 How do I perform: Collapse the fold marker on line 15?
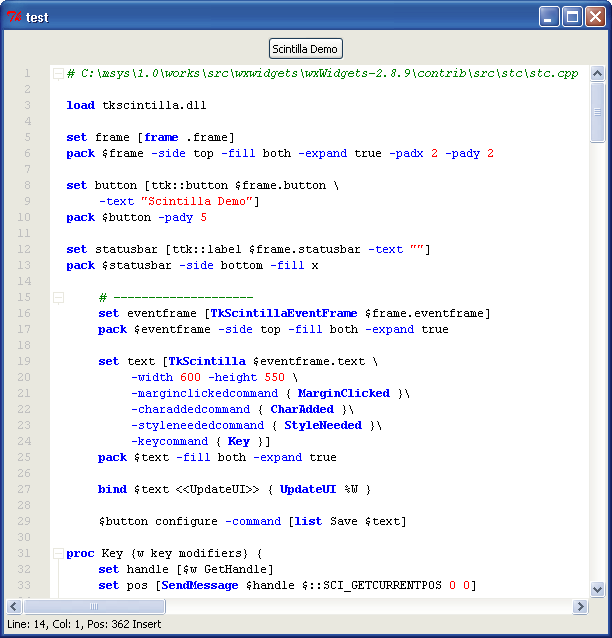(58, 298)
